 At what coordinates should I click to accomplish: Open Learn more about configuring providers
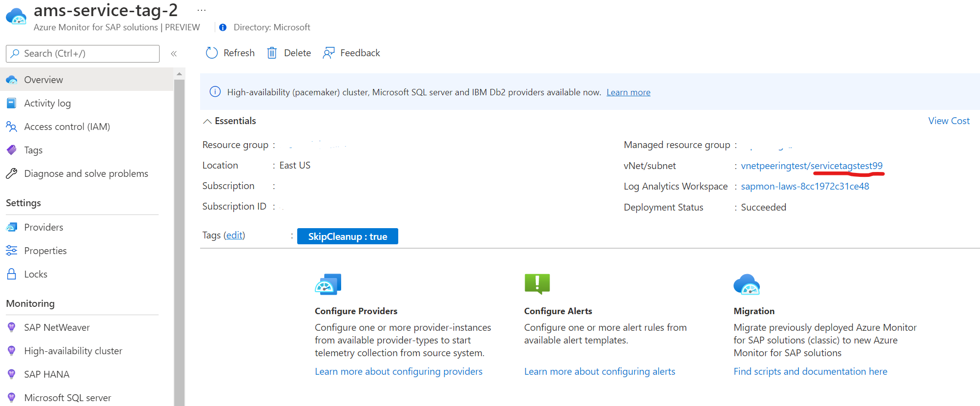(399, 371)
